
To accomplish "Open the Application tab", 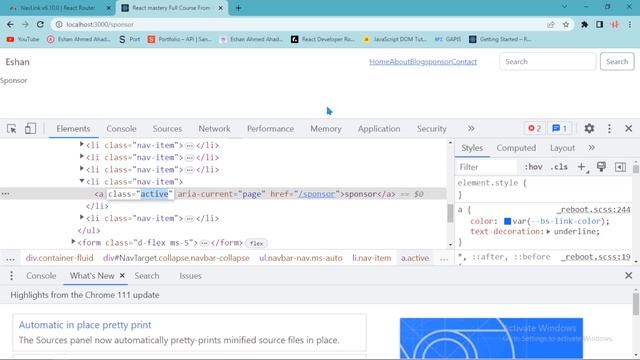I will (x=379, y=129).
